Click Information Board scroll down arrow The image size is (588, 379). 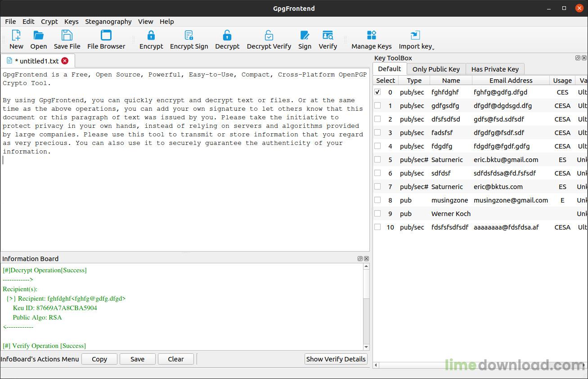(366, 347)
